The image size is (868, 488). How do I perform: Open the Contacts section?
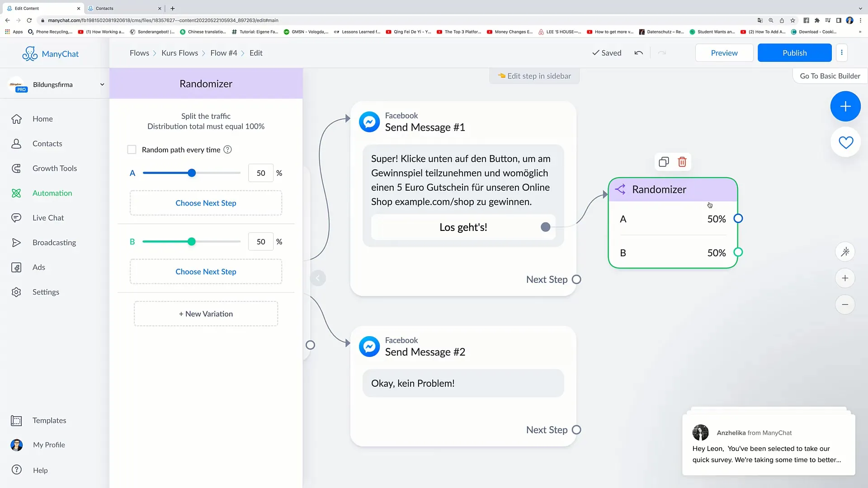[x=47, y=144]
